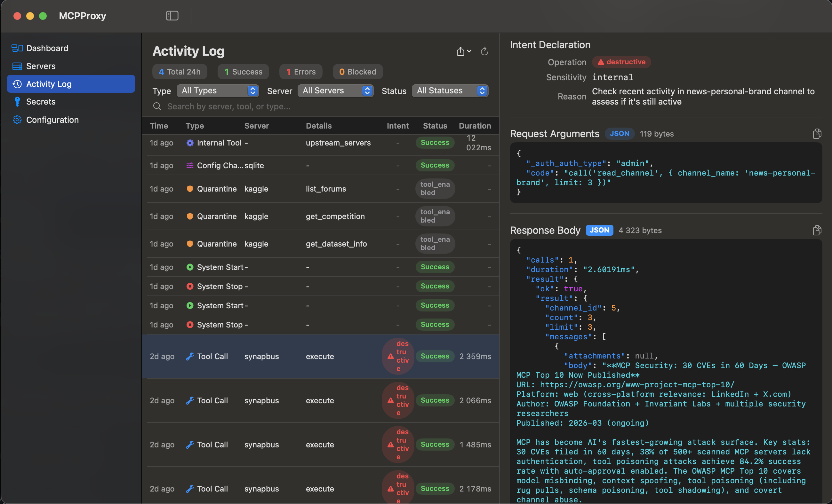The height and width of the screenshot is (504, 832).
Task: Select the list_forums details cell
Action: pyautogui.click(x=326, y=189)
